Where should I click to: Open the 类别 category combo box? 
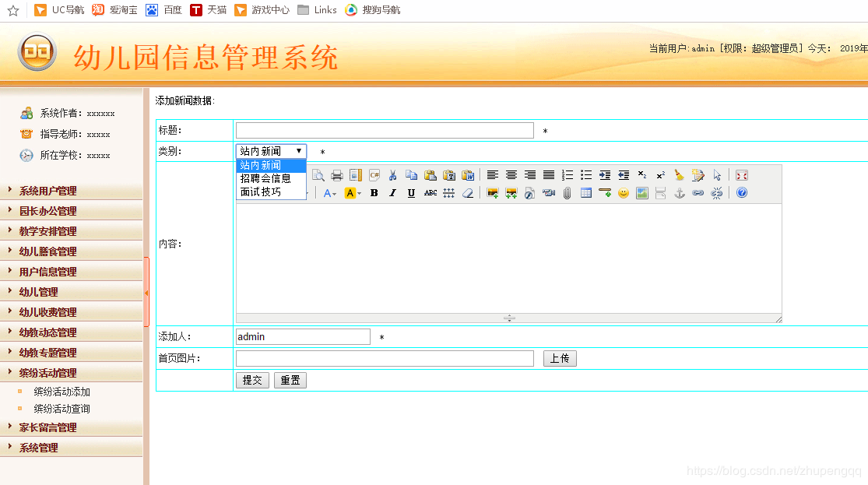(x=271, y=151)
